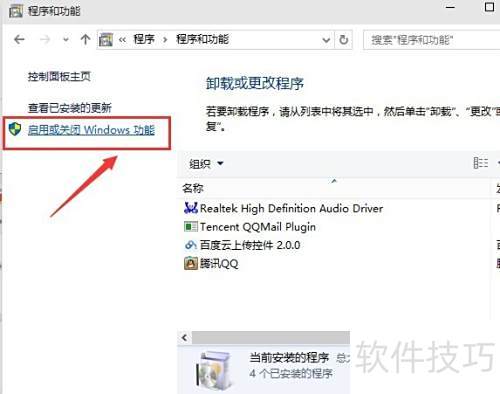Open 查看已安装的更新 link
Screen dimensions: 500x394
click(x=70, y=108)
